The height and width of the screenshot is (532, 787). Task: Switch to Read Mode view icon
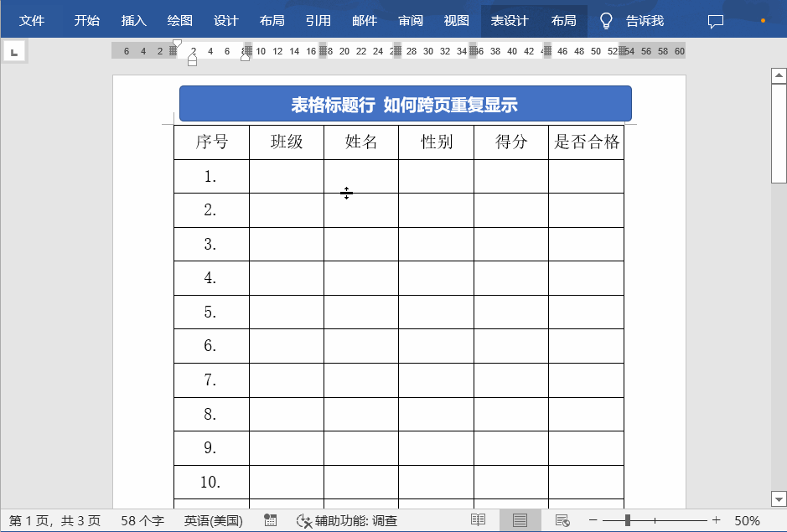[478, 520]
